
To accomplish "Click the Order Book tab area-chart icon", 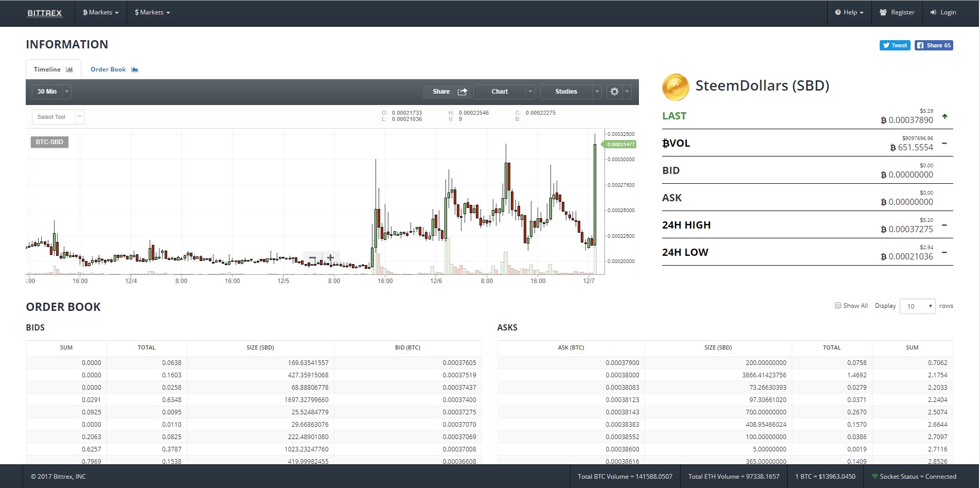I will pyautogui.click(x=135, y=69).
